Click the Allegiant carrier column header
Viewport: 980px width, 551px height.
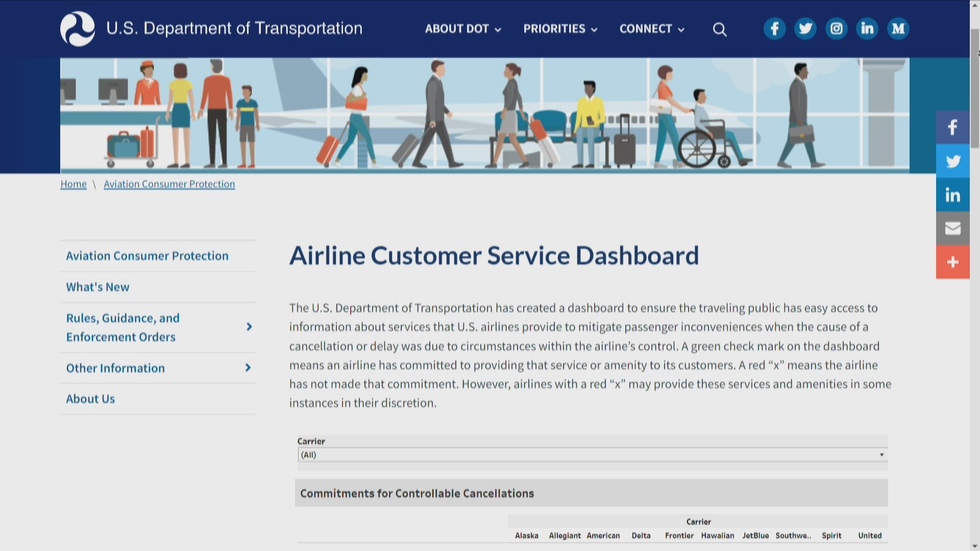click(565, 535)
